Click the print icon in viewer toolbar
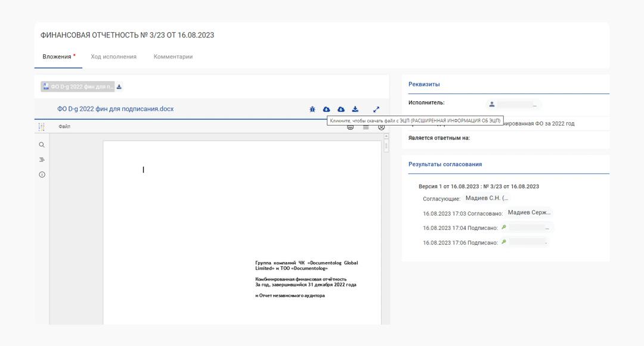This screenshot has height=346, width=644. (351, 127)
